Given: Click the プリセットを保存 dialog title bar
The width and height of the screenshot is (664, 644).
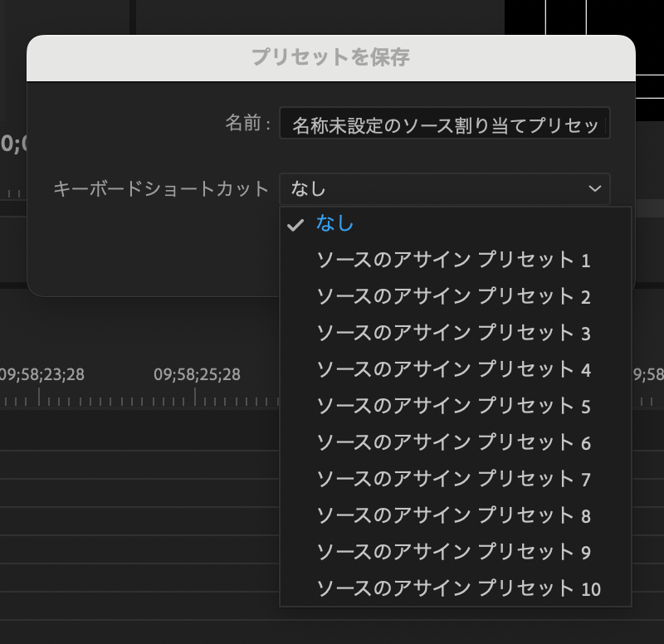Looking at the screenshot, I should [x=330, y=58].
